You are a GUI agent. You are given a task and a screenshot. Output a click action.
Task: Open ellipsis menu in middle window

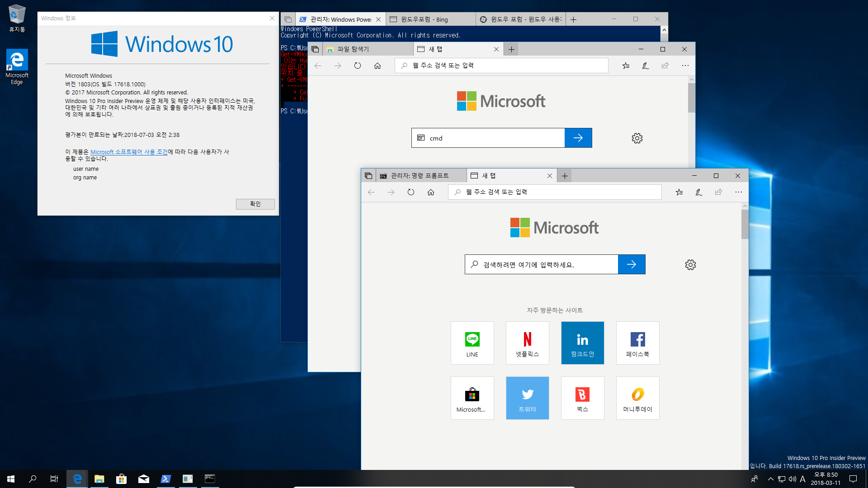pos(685,66)
